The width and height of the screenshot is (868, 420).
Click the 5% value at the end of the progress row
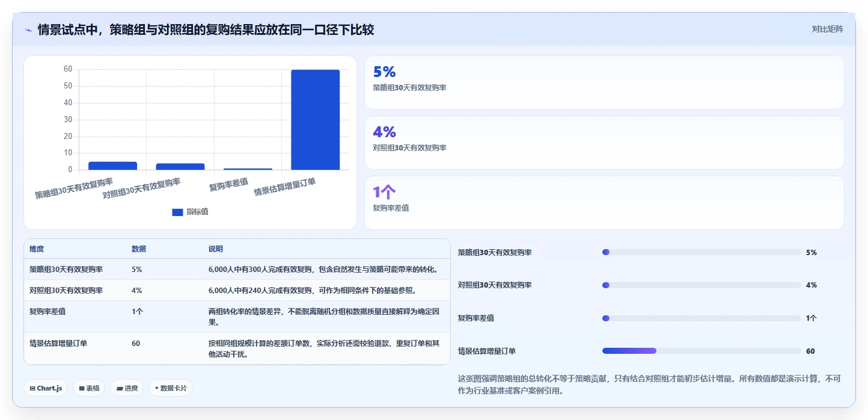[811, 252]
